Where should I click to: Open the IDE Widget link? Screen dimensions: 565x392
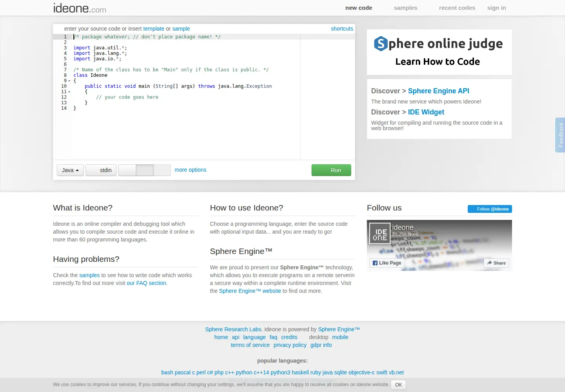click(x=426, y=112)
